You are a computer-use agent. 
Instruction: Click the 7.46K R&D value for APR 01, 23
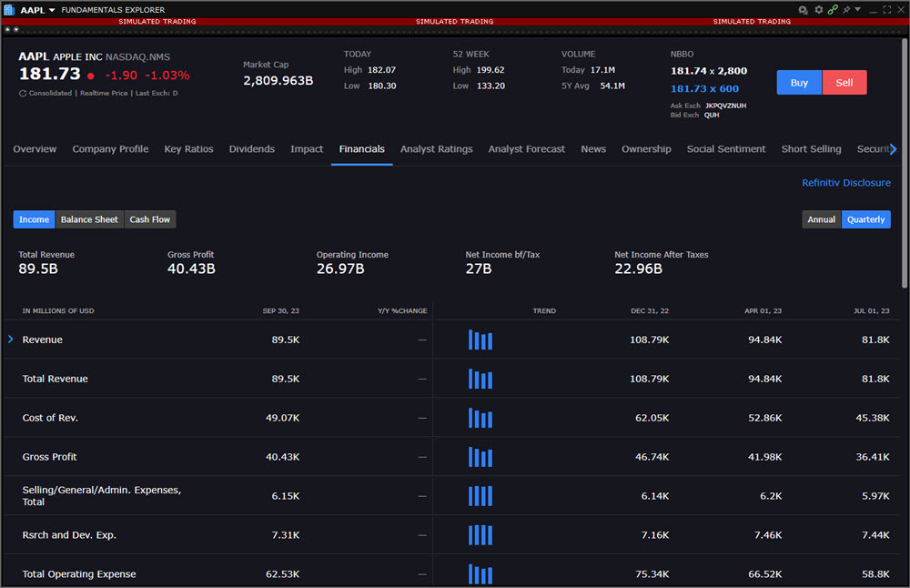click(768, 535)
